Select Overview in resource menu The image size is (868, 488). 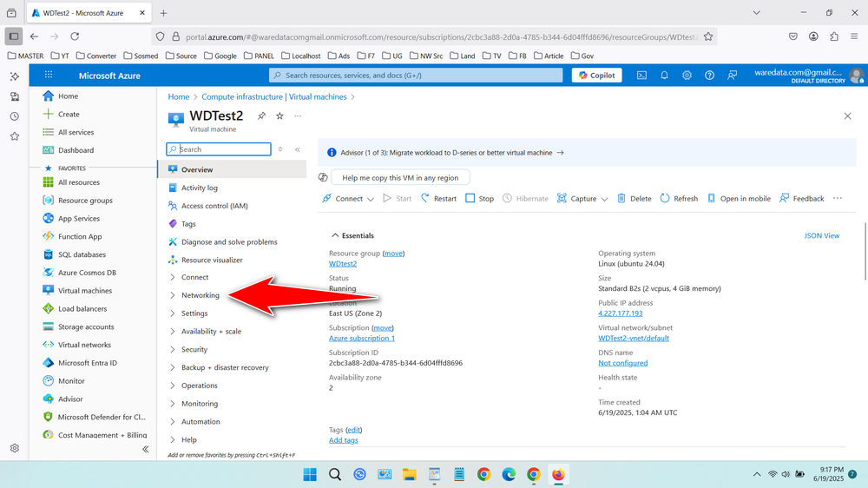point(232,169)
